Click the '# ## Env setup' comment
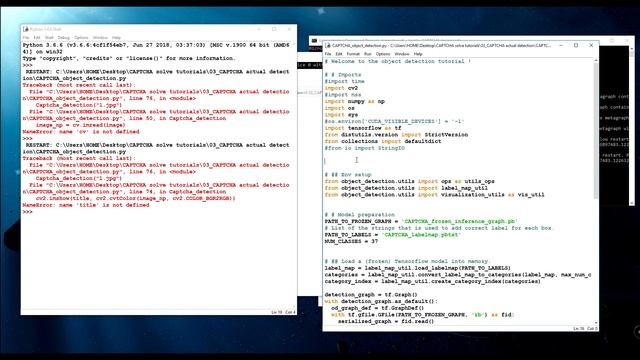640x360 pixels. [348, 174]
